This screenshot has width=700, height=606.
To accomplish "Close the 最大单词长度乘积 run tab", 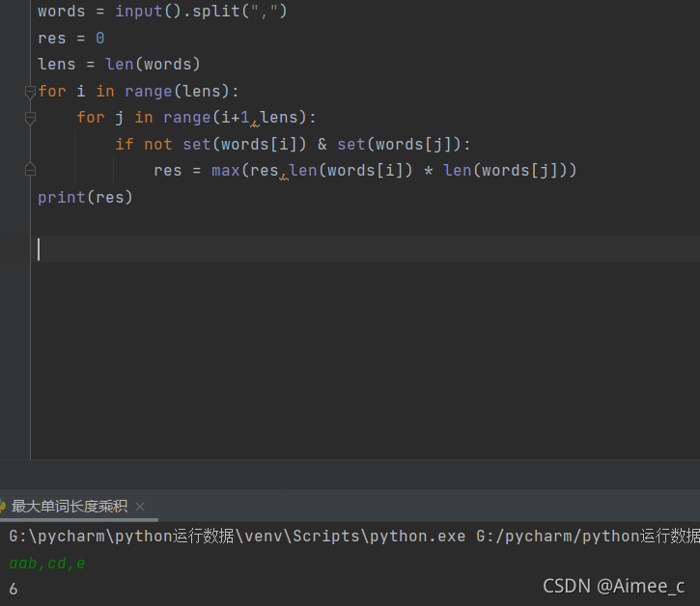I will coord(140,507).
